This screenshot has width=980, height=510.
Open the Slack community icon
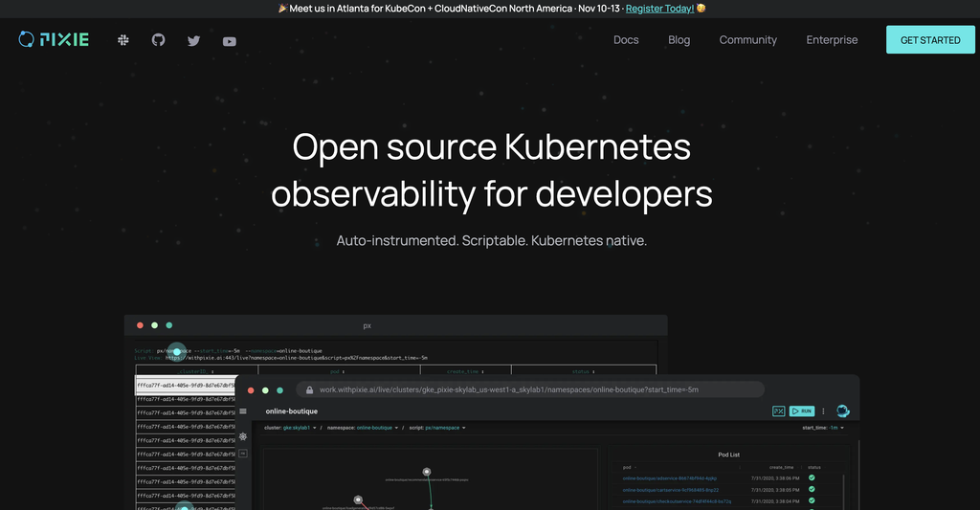click(x=123, y=40)
